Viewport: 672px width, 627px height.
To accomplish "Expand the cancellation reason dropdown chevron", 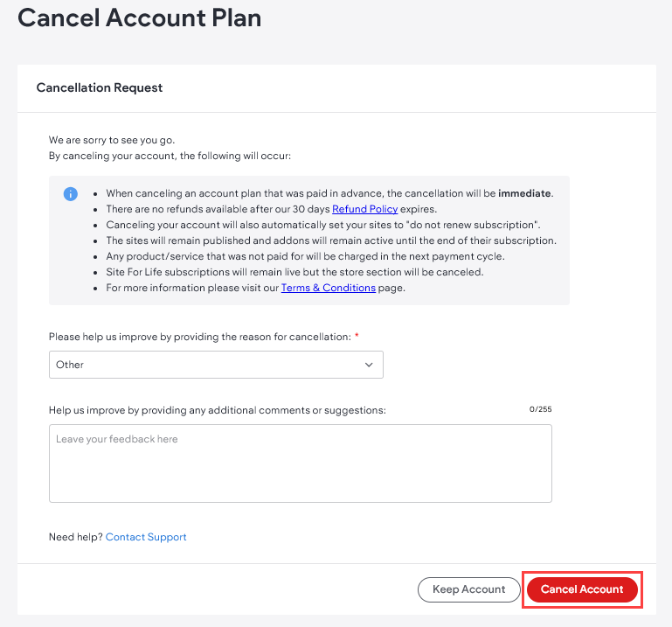I will [x=369, y=365].
